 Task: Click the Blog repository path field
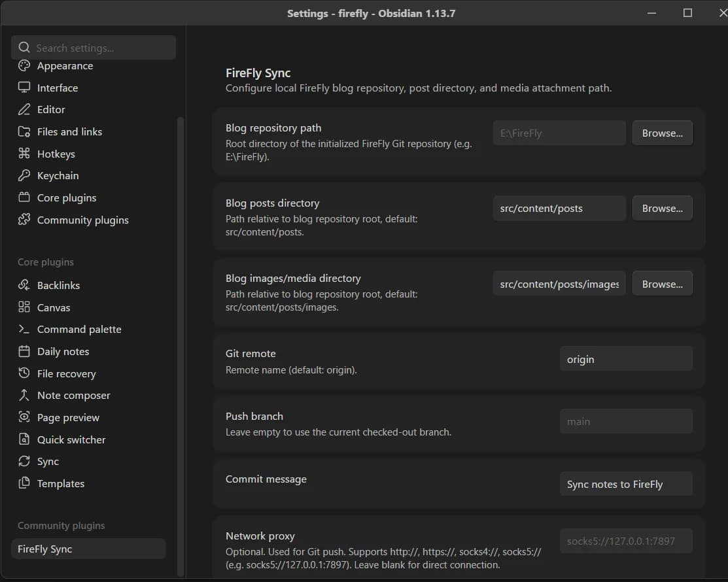coord(559,133)
